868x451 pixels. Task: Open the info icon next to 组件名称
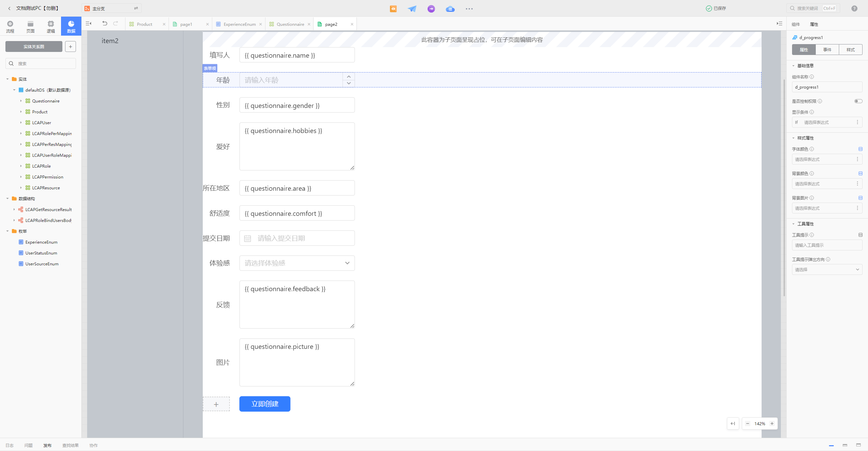pos(812,77)
